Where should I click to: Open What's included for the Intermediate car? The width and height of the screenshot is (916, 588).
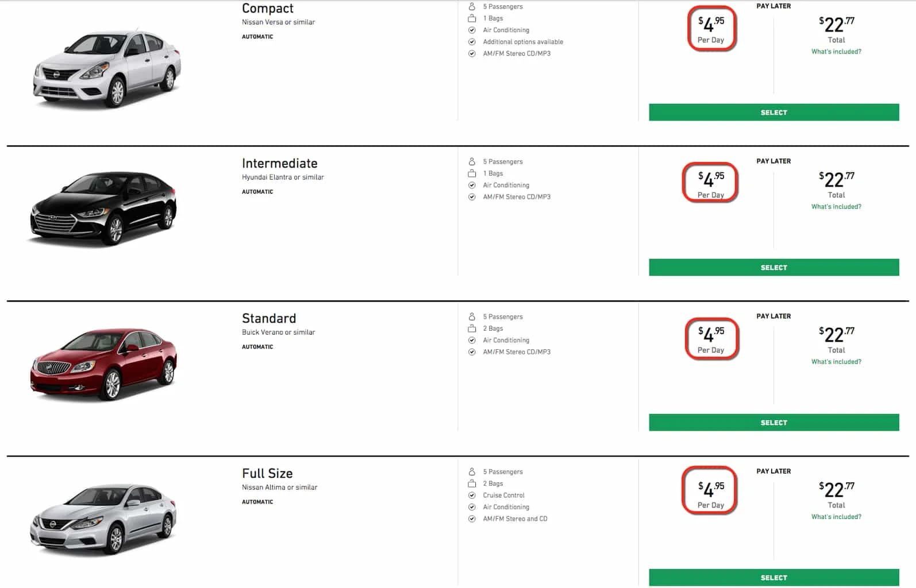pos(836,206)
